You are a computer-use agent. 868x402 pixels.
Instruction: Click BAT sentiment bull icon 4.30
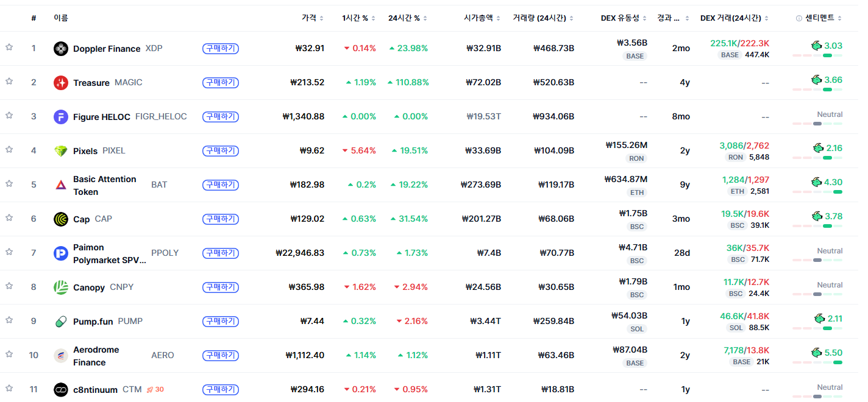[816, 182]
